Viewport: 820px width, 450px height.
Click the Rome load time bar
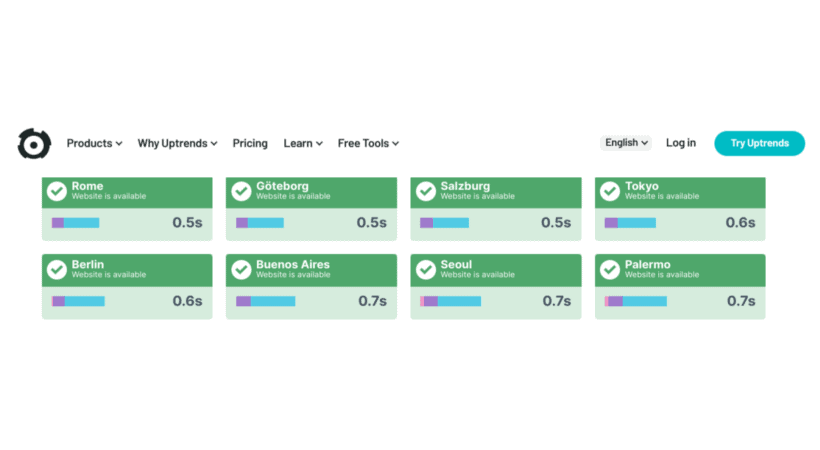tap(76, 222)
